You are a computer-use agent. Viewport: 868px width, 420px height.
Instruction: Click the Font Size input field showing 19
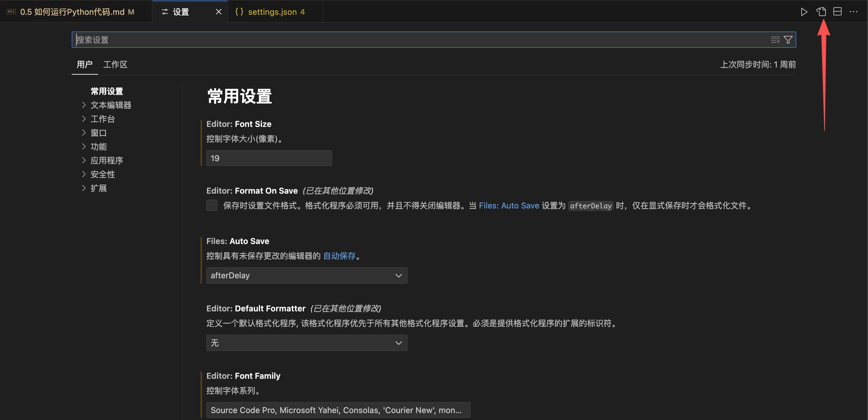pyautogui.click(x=269, y=158)
